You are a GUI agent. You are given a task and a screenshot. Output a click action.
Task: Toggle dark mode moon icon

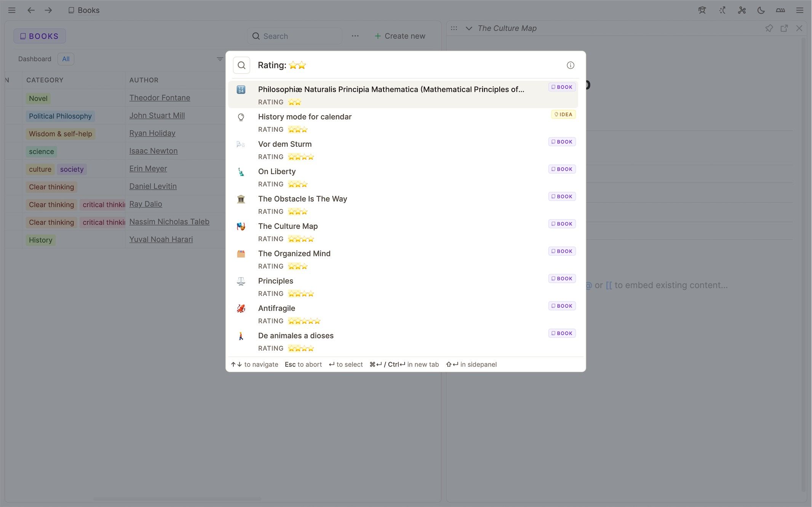[761, 10]
